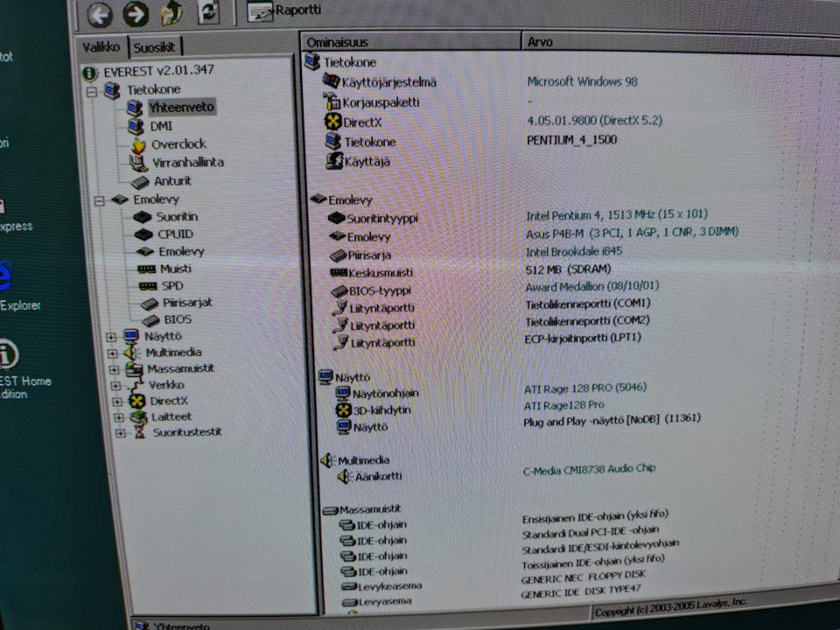Click the Suoritustestit hourglass icon

(140, 432)
